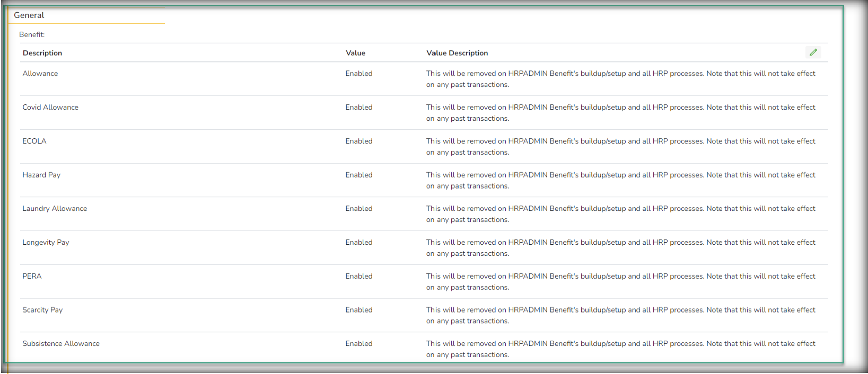Click the Value column header
This screenshot has width=868, height=374.
(355, 53)
